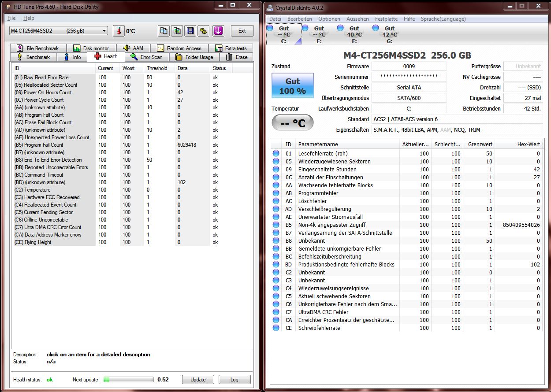This screenshot has width=551, height=392.
Task: Click the Übertragungsmodus field SATA/600
Action: 409,98
